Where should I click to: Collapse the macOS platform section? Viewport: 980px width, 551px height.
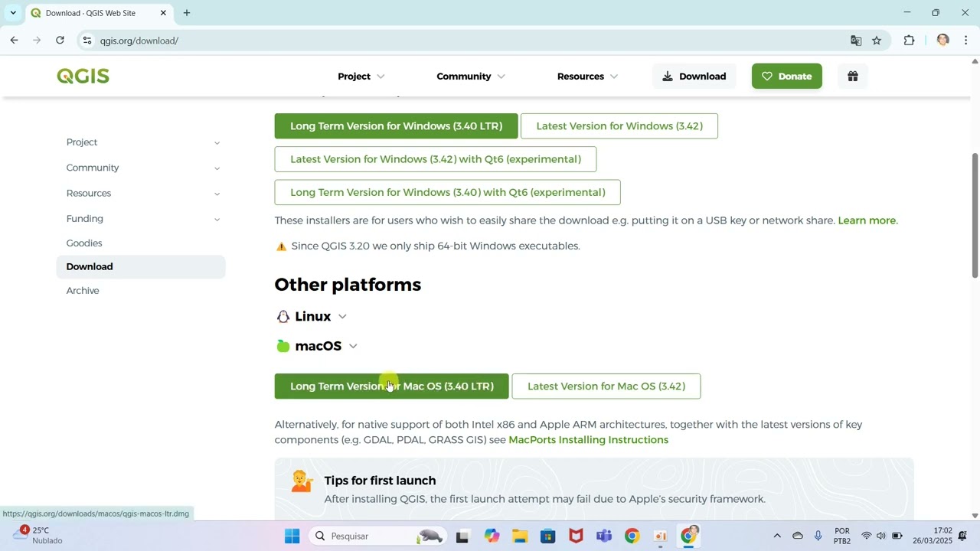[x=317, y=346]
